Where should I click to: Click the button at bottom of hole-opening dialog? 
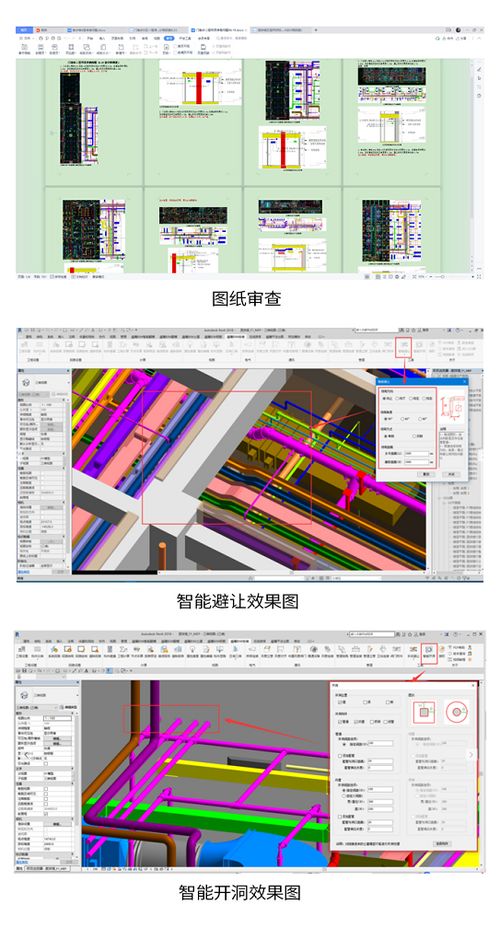coord(442,843)
